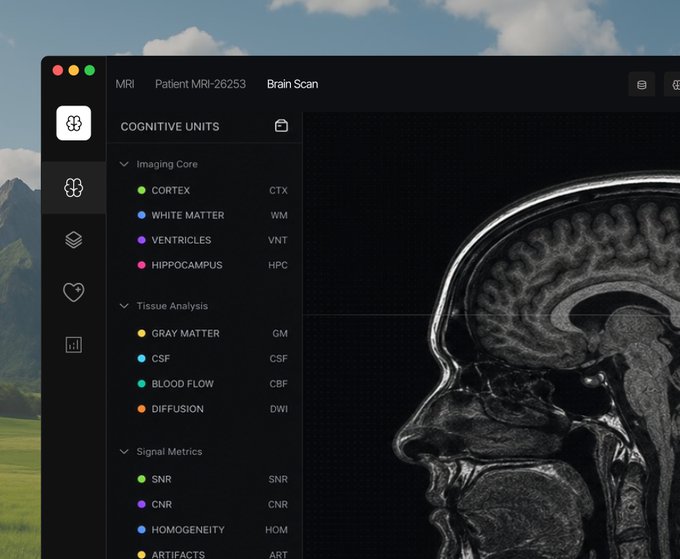Image resolution: width=680 pixels, height=559 pixels.
Task: Click the Imaging Core group label
Action: [167, 164]
